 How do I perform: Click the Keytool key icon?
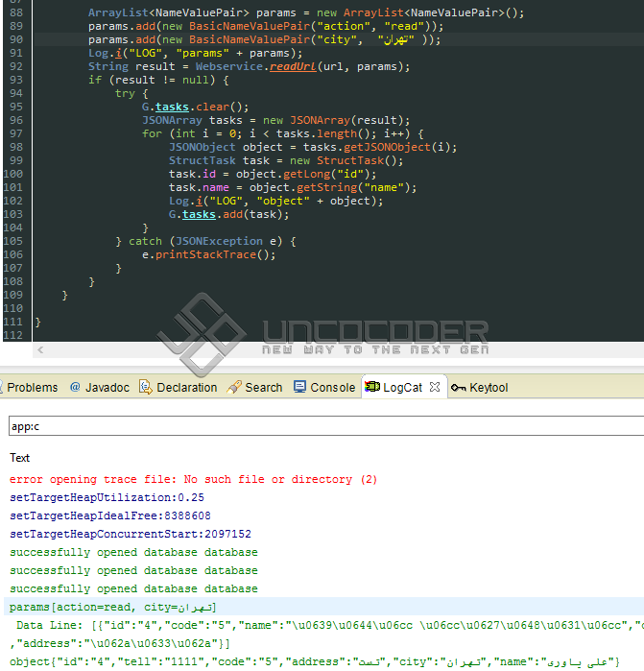(x=459, y=388)
